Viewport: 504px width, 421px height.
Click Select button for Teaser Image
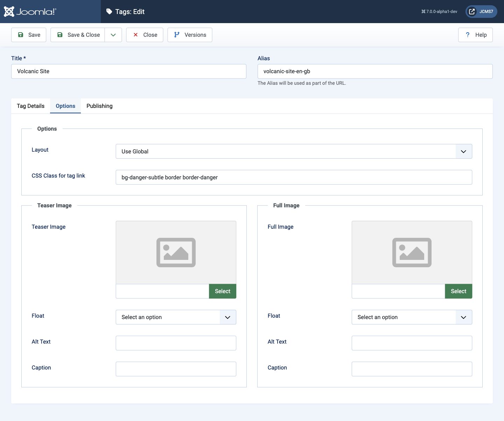[223, 291]
